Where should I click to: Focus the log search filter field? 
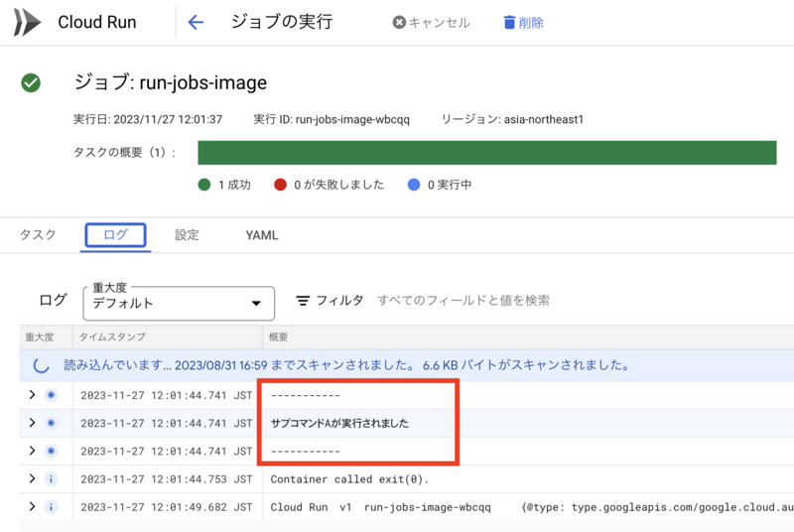(x=463, y=301)
